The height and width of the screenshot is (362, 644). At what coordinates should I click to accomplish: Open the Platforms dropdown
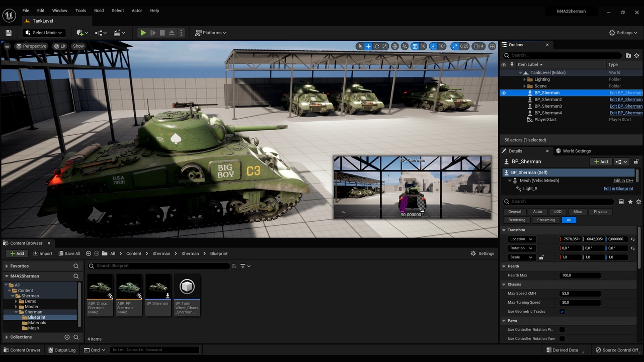211,33
